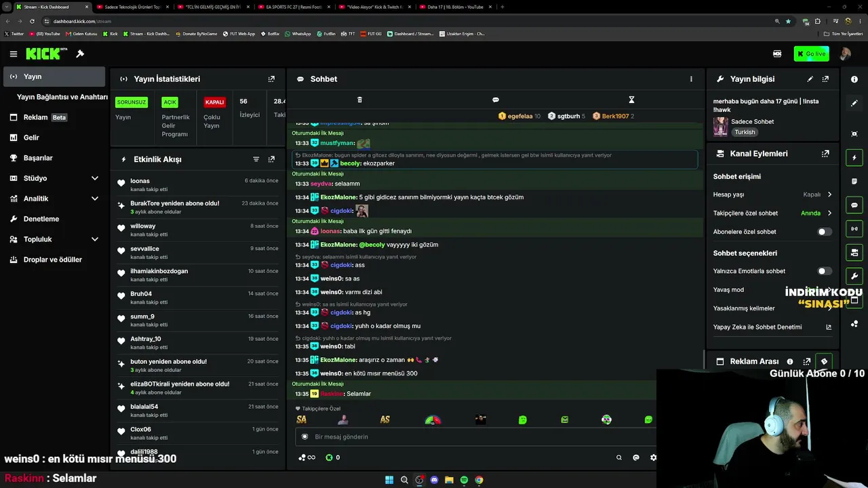Open the chat search magnifier icon
This screenshot has width=868, height=488.
618,457
